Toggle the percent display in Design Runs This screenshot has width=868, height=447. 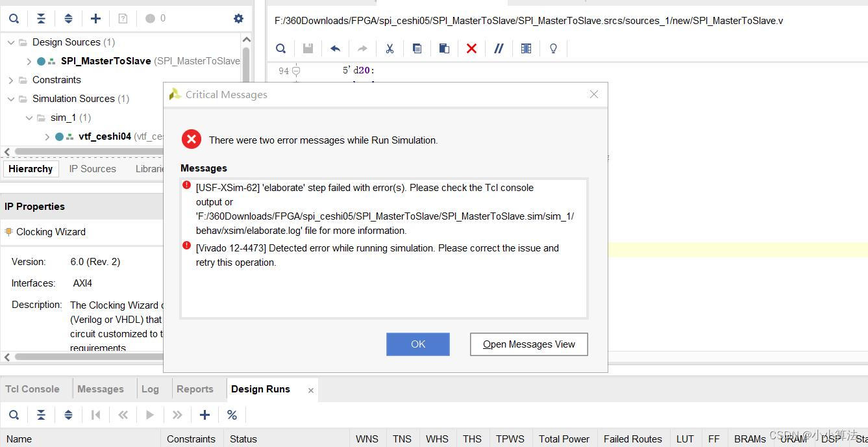point(232,415)
